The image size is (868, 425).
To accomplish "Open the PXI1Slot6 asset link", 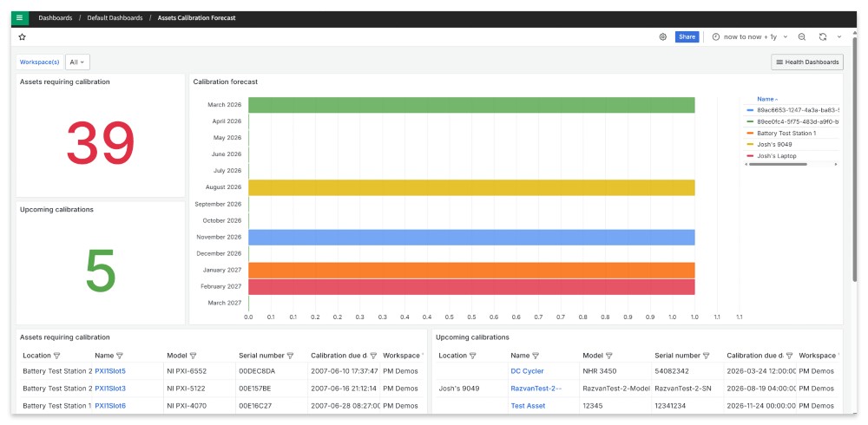I will [x=110, y=406].
